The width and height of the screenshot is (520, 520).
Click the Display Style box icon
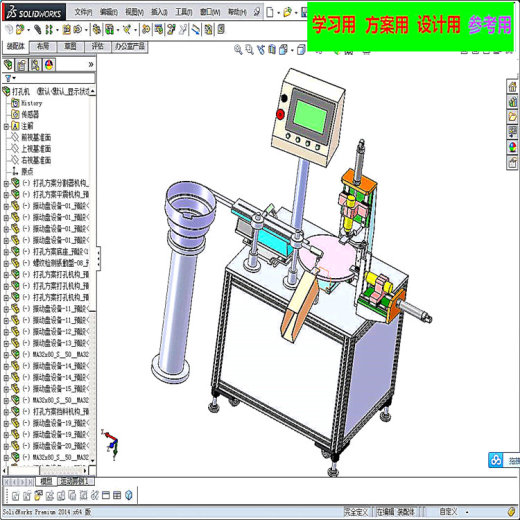point(301,50)
